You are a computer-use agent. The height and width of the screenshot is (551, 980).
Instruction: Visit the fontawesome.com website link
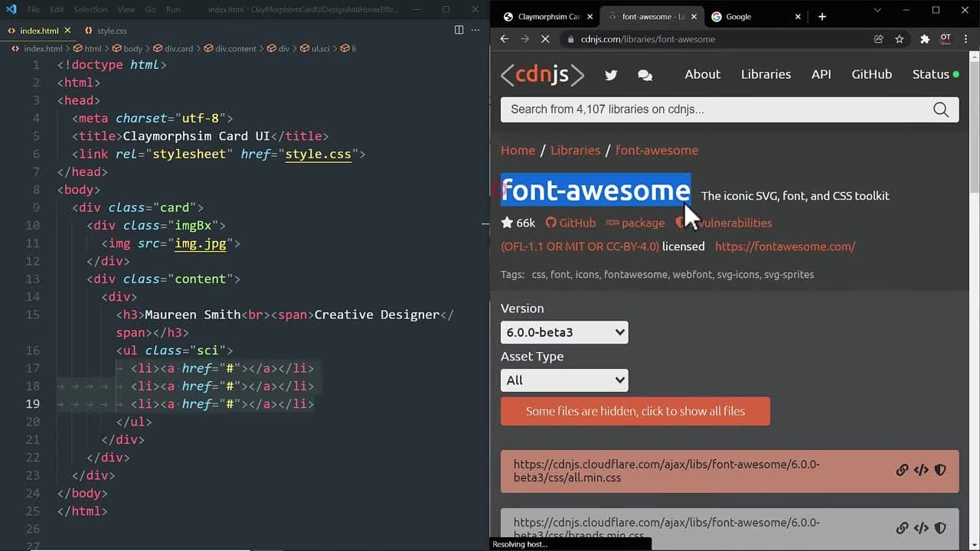785,246
